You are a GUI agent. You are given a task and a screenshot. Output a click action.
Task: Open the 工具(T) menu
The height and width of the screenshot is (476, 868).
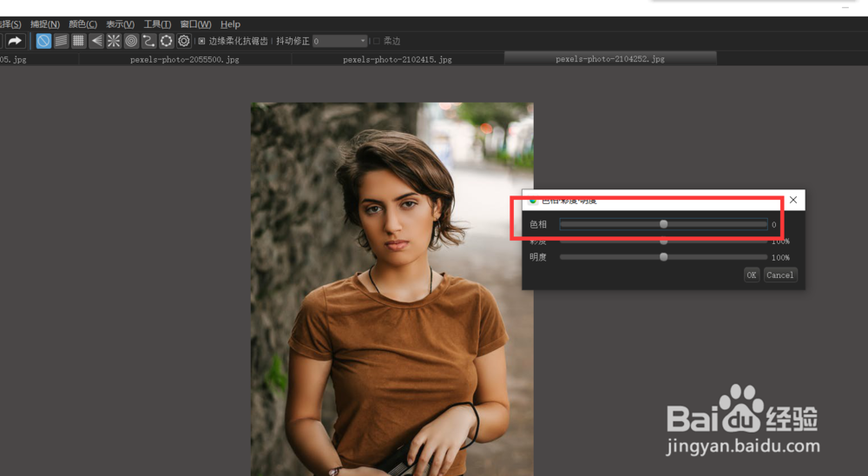click(x=157, y=24)
